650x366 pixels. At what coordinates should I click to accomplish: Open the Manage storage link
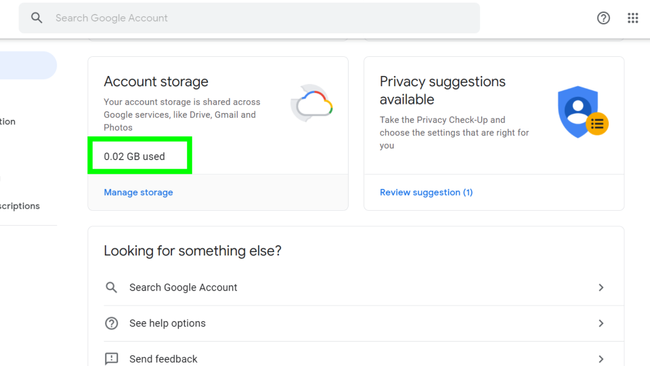[138, 192]
